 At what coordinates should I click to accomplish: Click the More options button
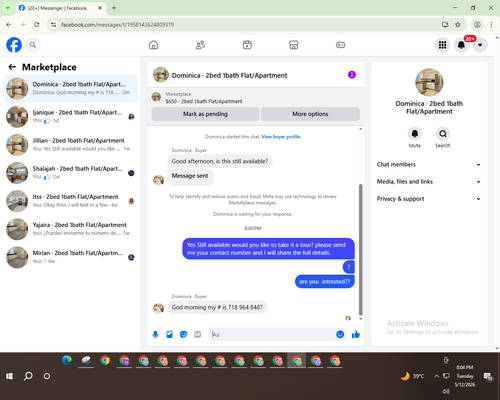click(310, 114)
